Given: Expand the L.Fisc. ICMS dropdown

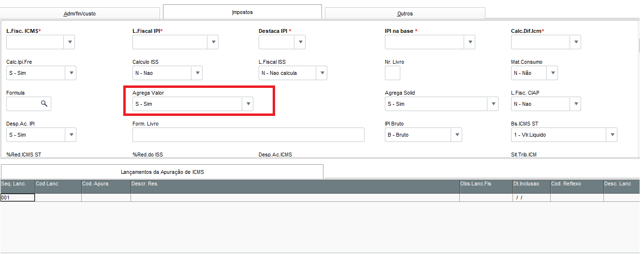Looking at the screenshot, I should tap(70, 42).
